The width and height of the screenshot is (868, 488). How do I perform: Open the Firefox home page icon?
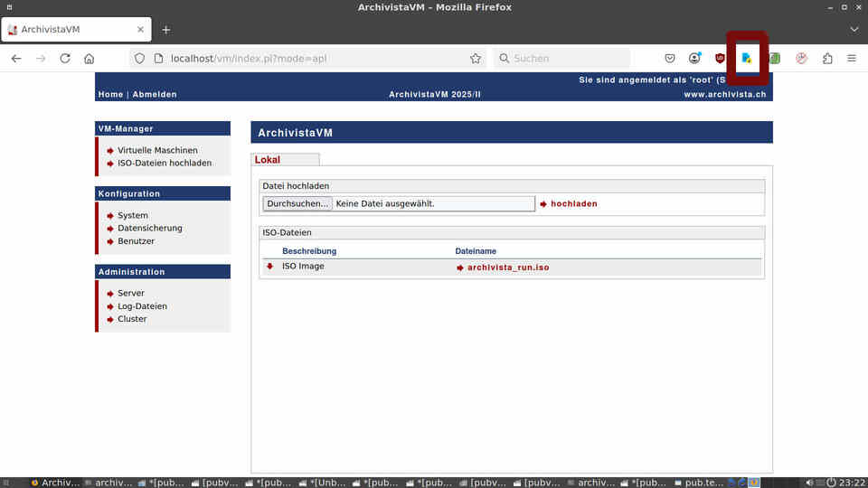click(90, 58)
